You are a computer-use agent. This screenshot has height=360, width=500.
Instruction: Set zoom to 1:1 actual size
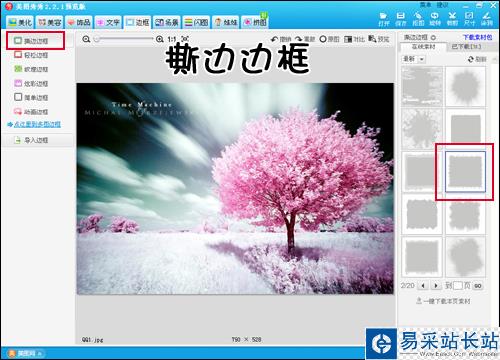172,39
